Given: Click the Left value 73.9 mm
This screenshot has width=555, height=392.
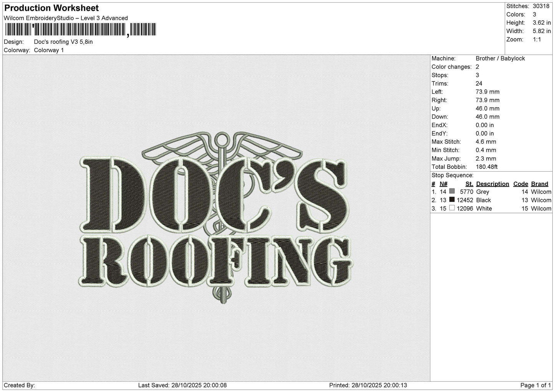Looking at the screenshot, I should [487, 92].
